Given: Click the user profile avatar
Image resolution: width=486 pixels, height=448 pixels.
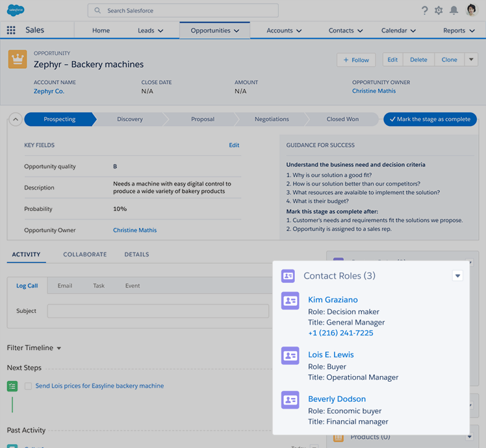Looking at the screenshot, I should point(472,10).
